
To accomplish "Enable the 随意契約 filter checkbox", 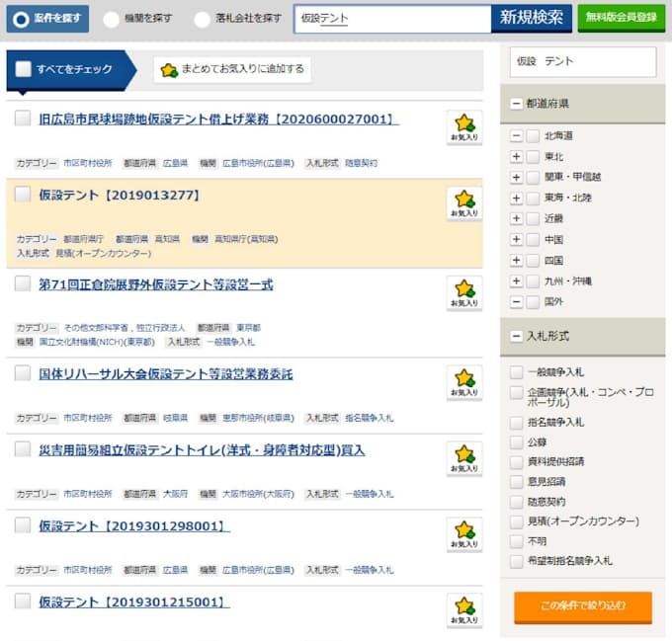I will tap(517, 502).
